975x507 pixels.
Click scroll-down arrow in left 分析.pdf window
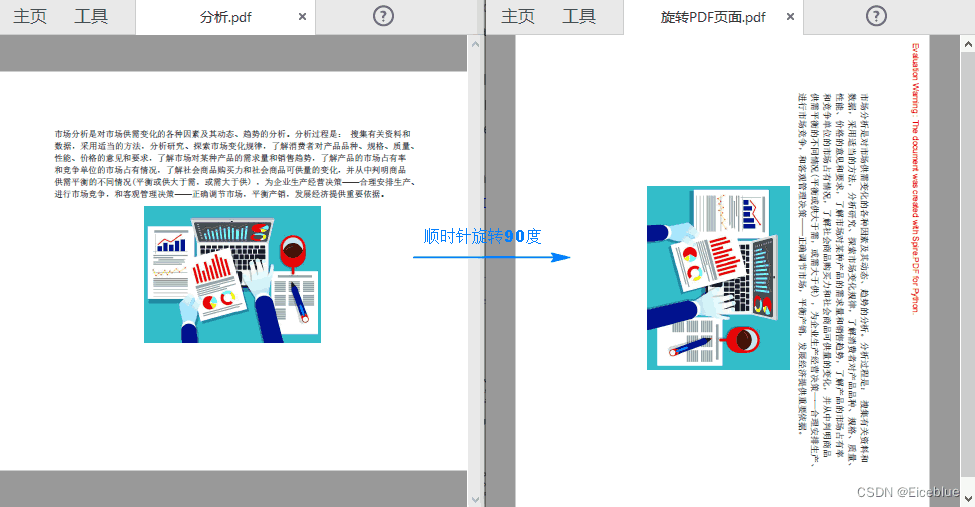(476, 500)
